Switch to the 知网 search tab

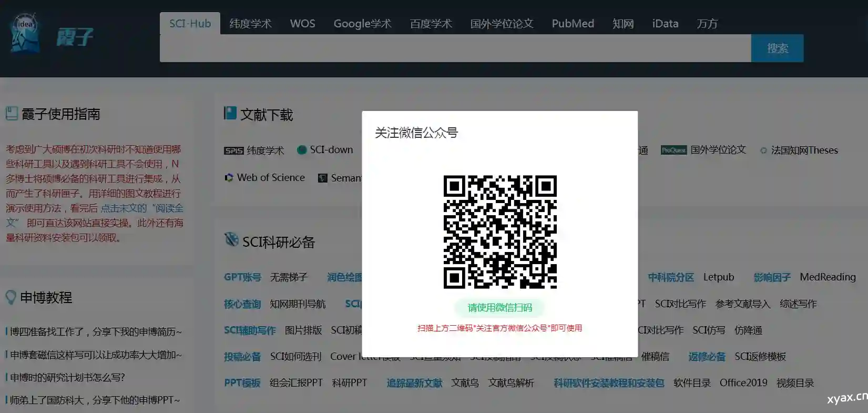click(x=623, y=24)
